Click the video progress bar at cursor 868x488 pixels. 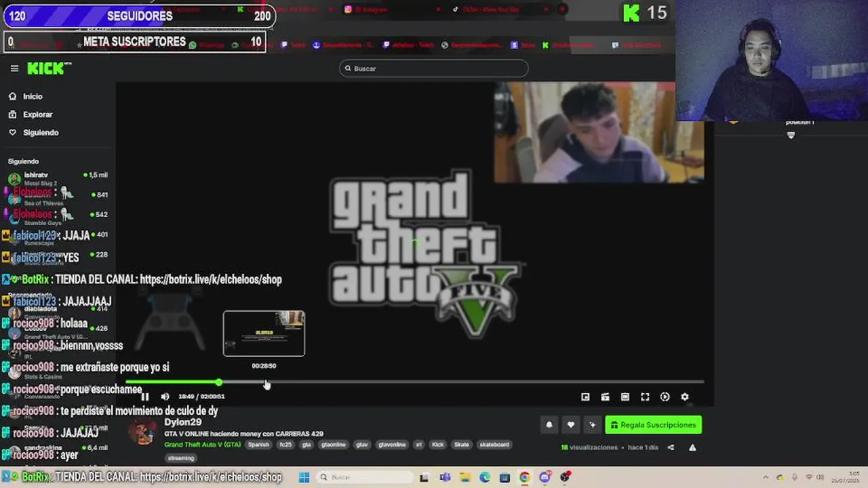267,383
